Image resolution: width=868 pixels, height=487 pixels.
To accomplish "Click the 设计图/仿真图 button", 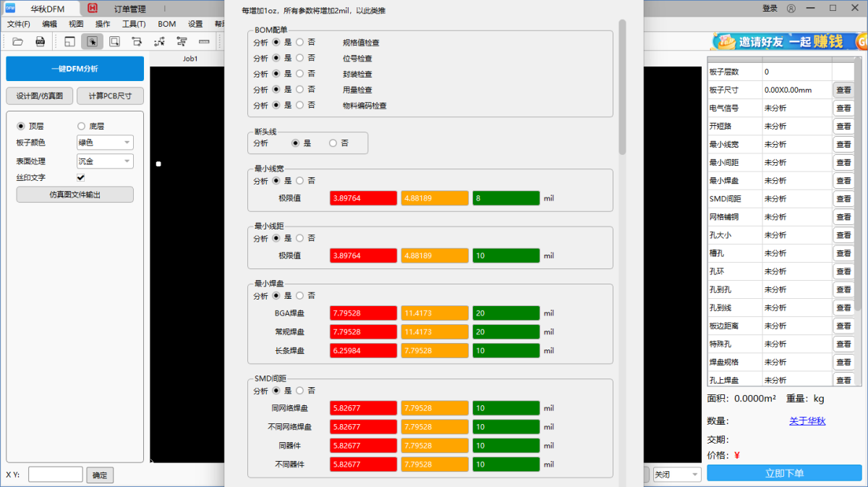I will (40, 96).
